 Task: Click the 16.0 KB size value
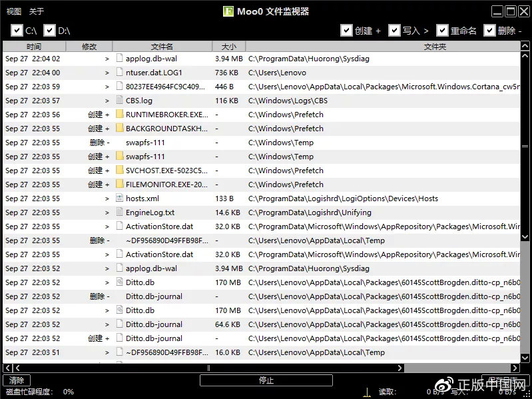tap(227, 352)
